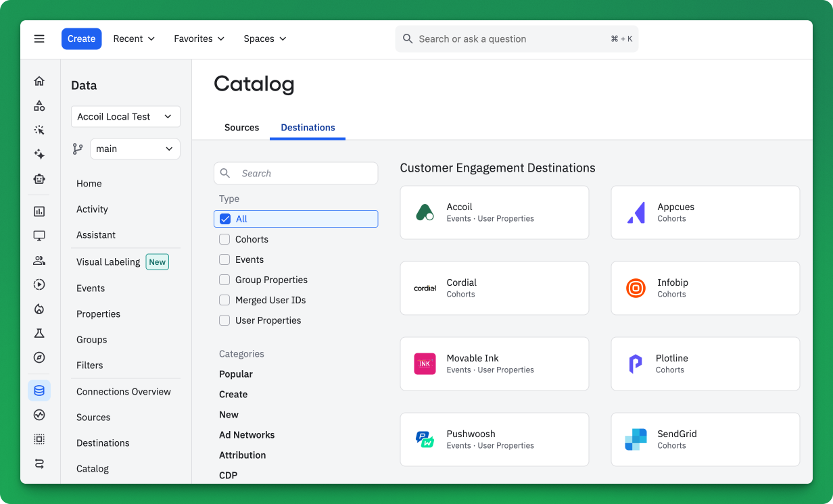833x504 pixels.
Task: Select the Create category filter
Action: pos(233,394)
